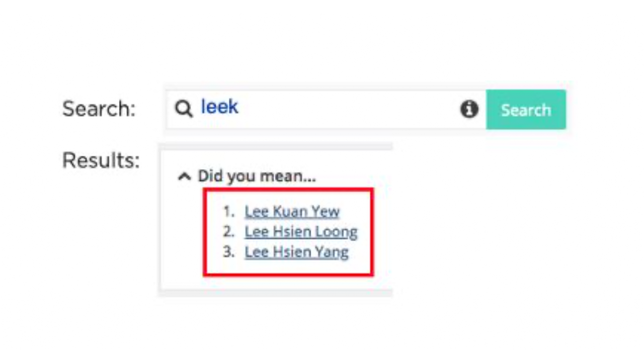This screenshot has height=362, width=644.
Task: Open the info icon inside the search box
Action: tap(469, 109)
